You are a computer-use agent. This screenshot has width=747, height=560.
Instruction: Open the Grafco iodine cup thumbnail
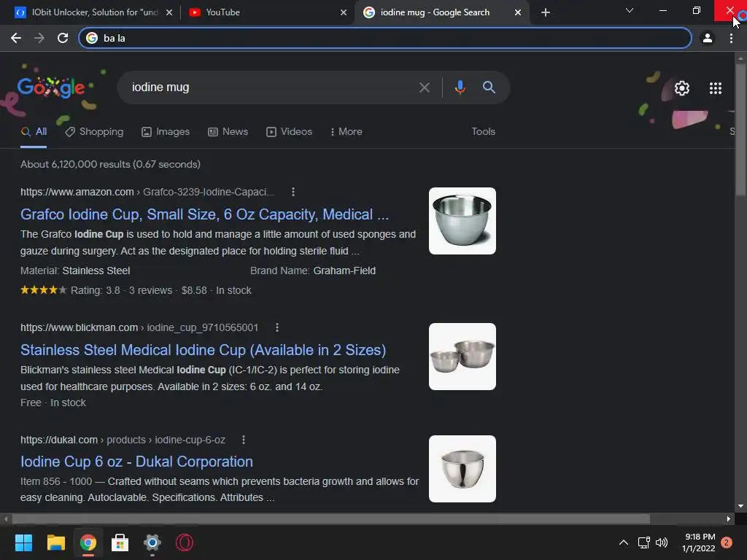(462, 221)
